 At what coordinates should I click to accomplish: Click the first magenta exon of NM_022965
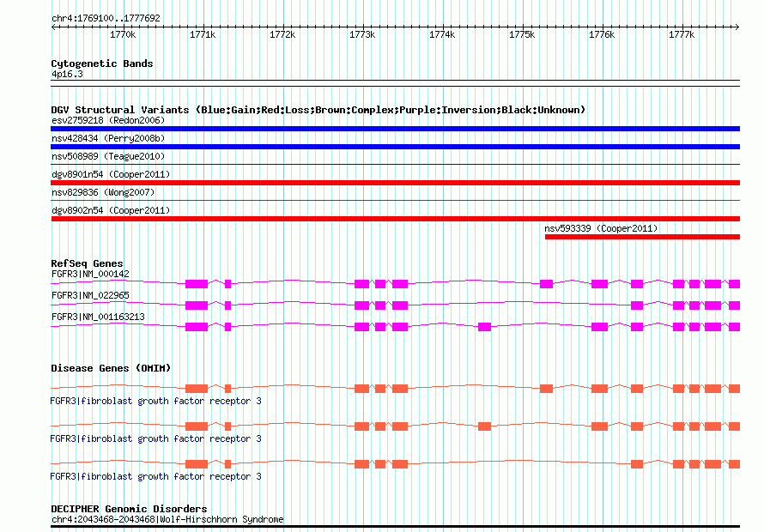pyautogui.click(x=197, y=305)
